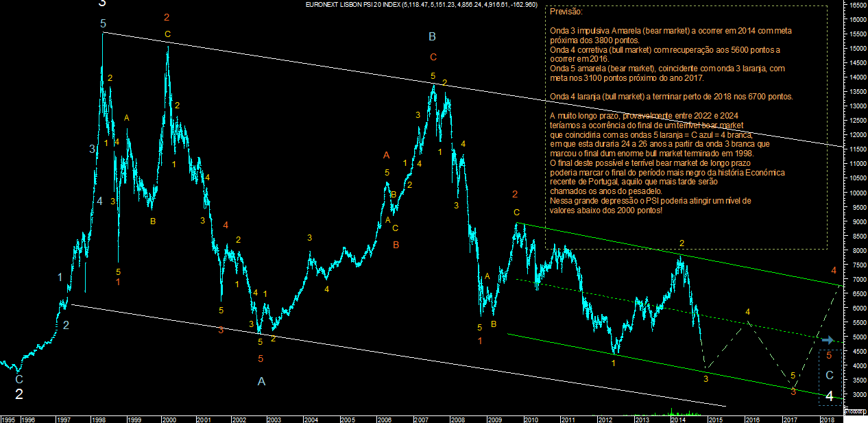Click the line 'próxima dos 3800 pontos.'
The image size is (868, 423).
[x=594, y=40]
